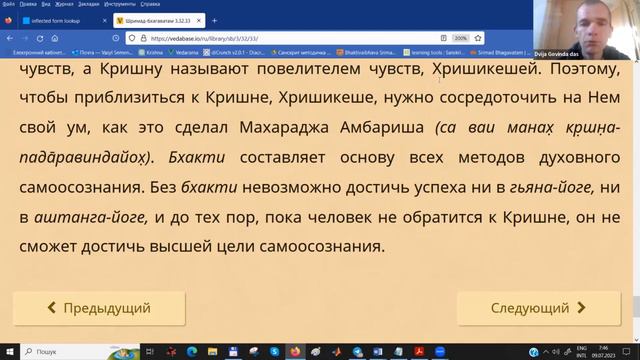Open the clock showing 7:46

pos(604,351)
